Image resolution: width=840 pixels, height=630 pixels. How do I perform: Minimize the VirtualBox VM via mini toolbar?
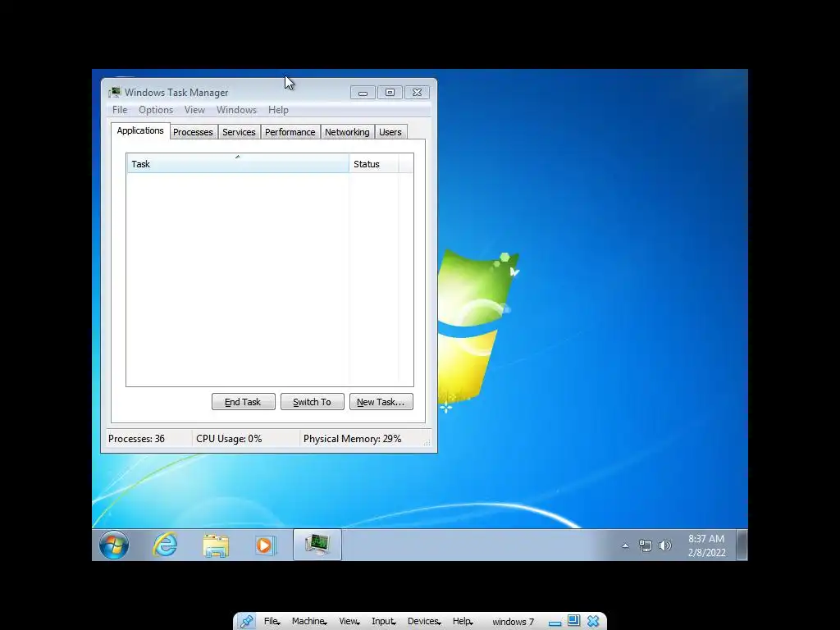(555, 623)
